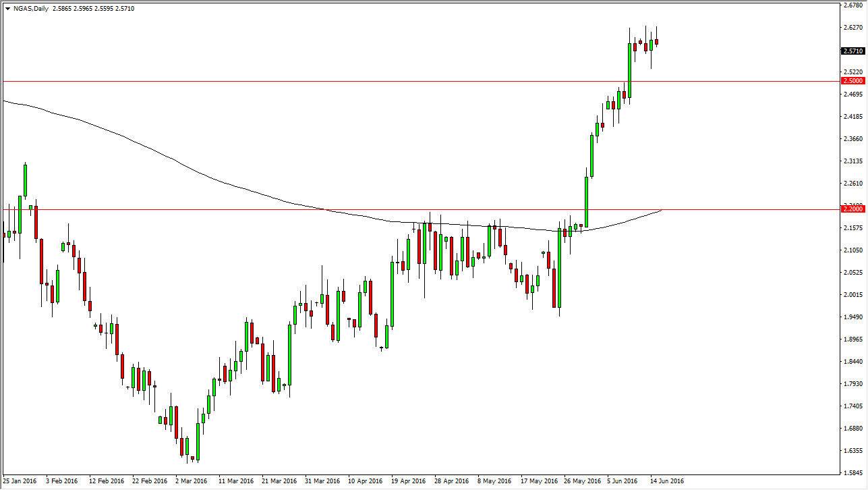Click the 25 Jan 2016 axis date label
This screenshot has width=868, height=490.
19,482
